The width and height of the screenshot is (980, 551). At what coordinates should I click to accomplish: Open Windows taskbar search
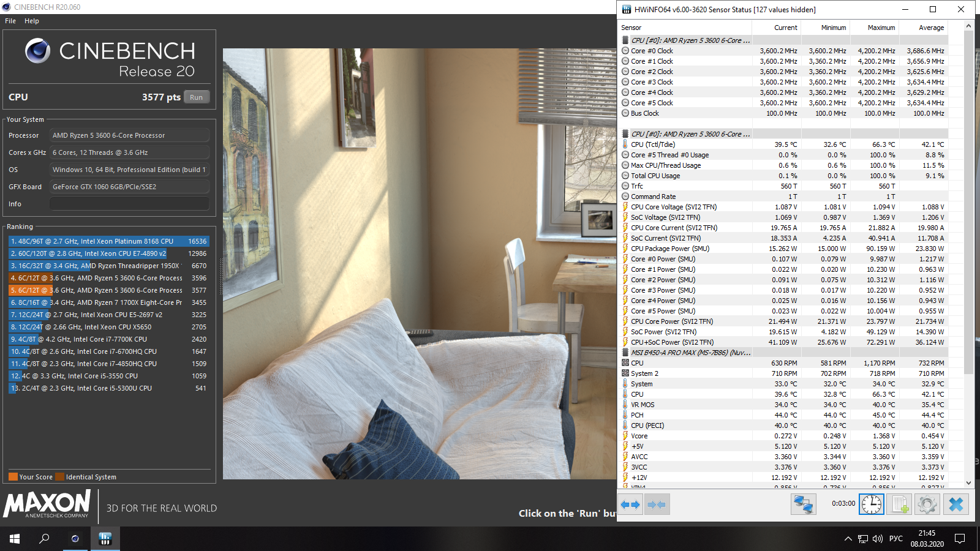tap(44, 539)
